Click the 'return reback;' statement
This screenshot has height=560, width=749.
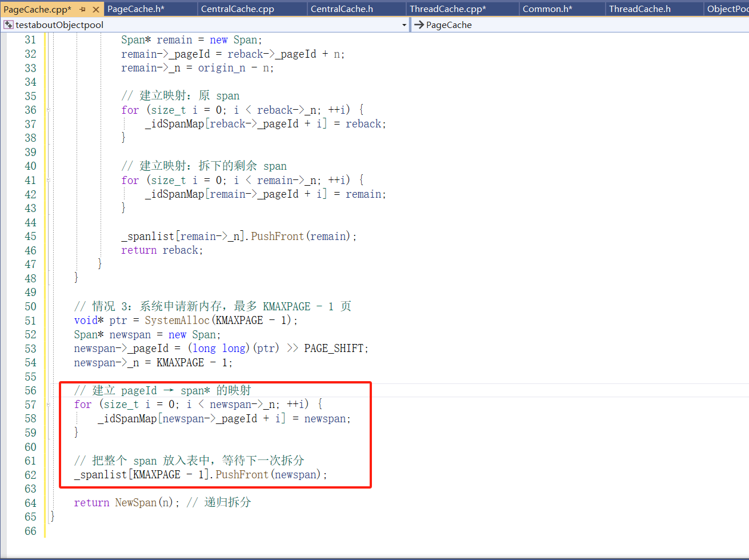(x=162, y=250)
